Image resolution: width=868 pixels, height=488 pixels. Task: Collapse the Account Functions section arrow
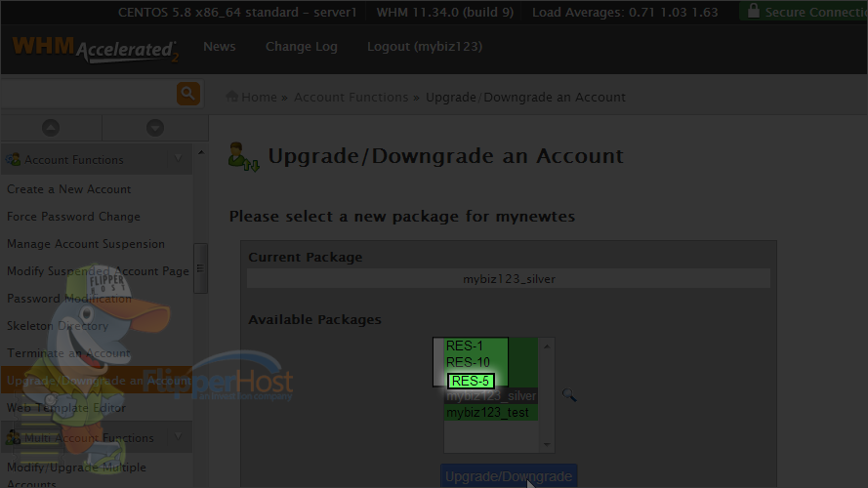[179, 159]
